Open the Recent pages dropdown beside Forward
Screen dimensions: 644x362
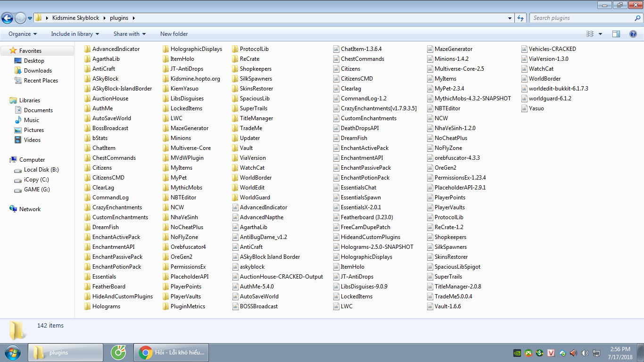click(30, 18)
